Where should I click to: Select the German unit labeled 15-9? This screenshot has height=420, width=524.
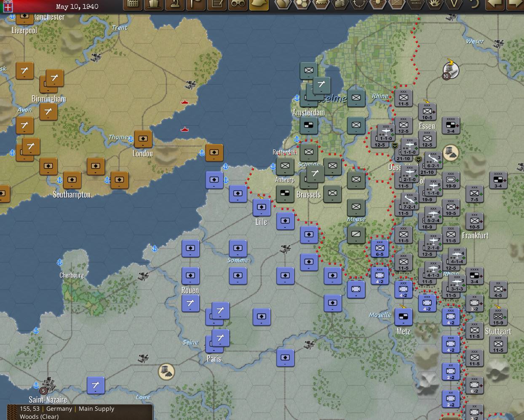(498, 318)
